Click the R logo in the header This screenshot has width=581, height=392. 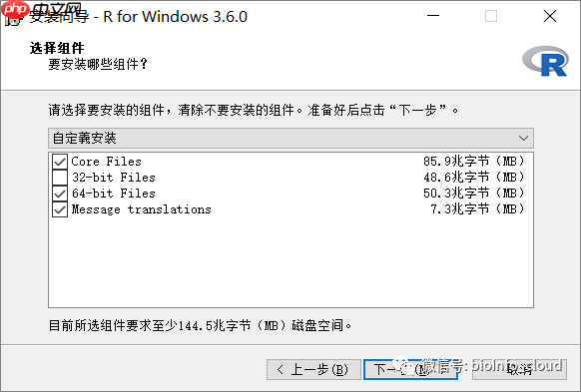pyautogui.click(x=545, y=62)
